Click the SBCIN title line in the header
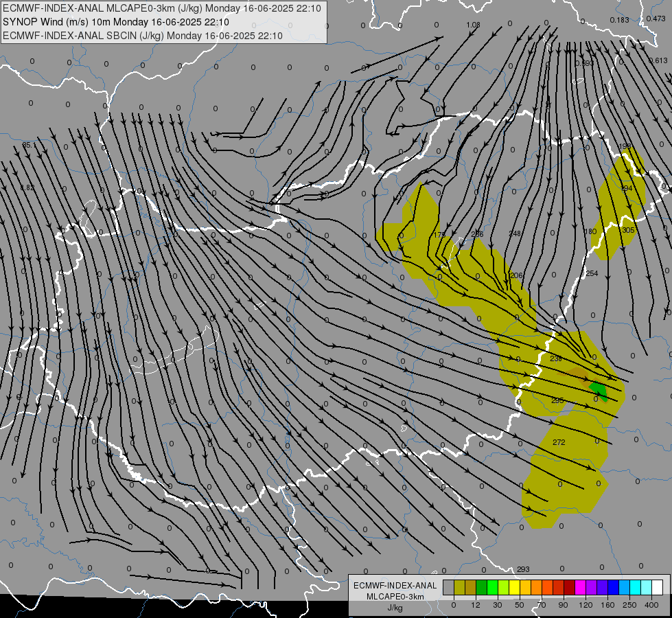Screen dimensions: 672x618 coord(143,36)
